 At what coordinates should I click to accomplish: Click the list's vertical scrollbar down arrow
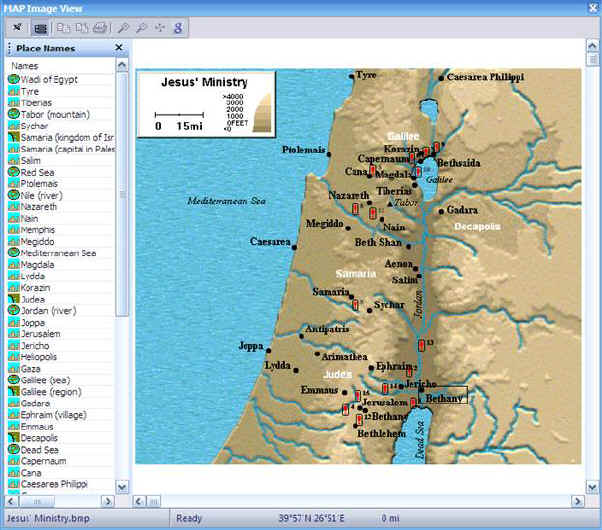coord(122,486)
